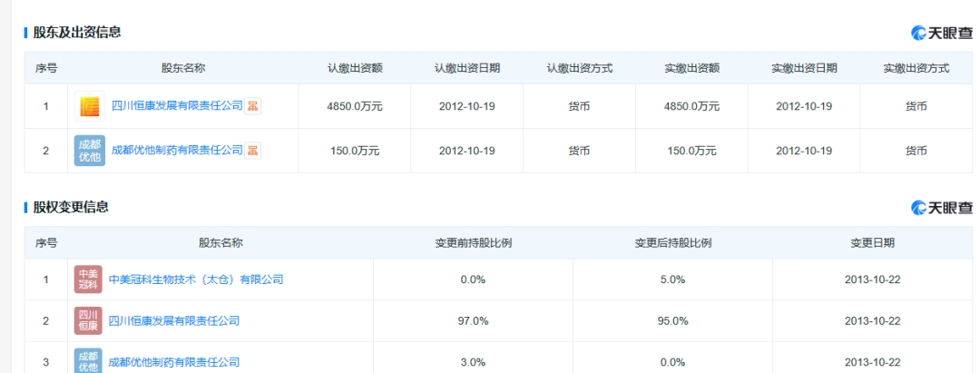Select the 股东及出资信息 section heading
This screenshot has width=980, height=373.
click(x=77, y=32)
